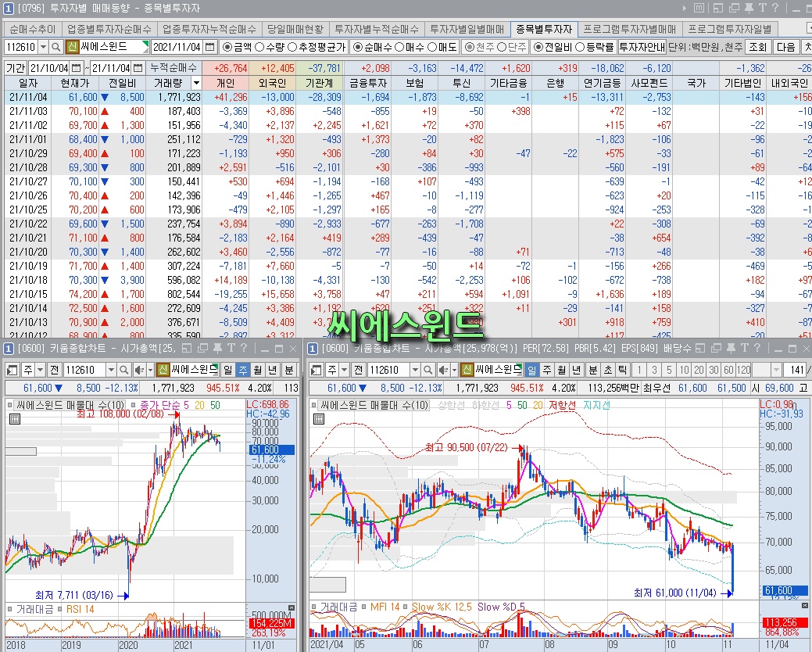Open the 거래량 column header dropdown arrow
Screen dimensions: 812x652
coord(196,83)
